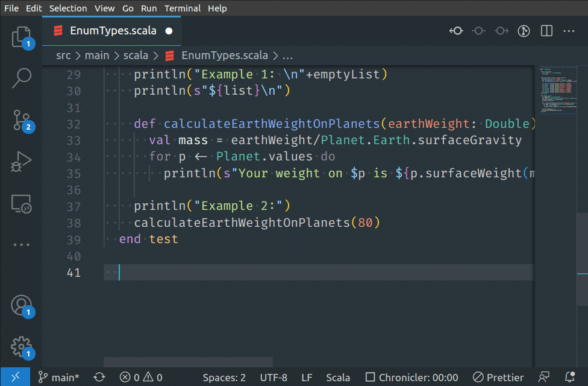
Task: Go to next change icon
Action: tap(501, 31)
